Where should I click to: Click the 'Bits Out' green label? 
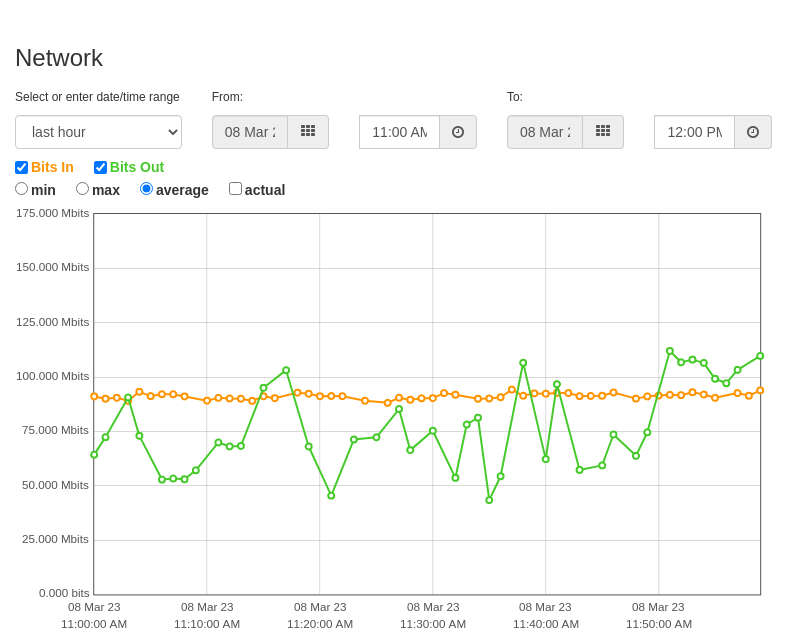point(137,167)
